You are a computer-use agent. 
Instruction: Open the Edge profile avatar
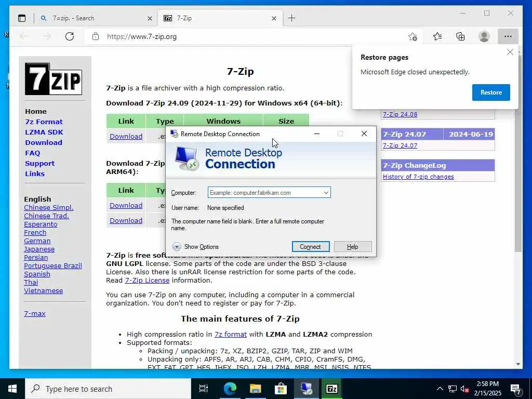click(x=484, y=36)
